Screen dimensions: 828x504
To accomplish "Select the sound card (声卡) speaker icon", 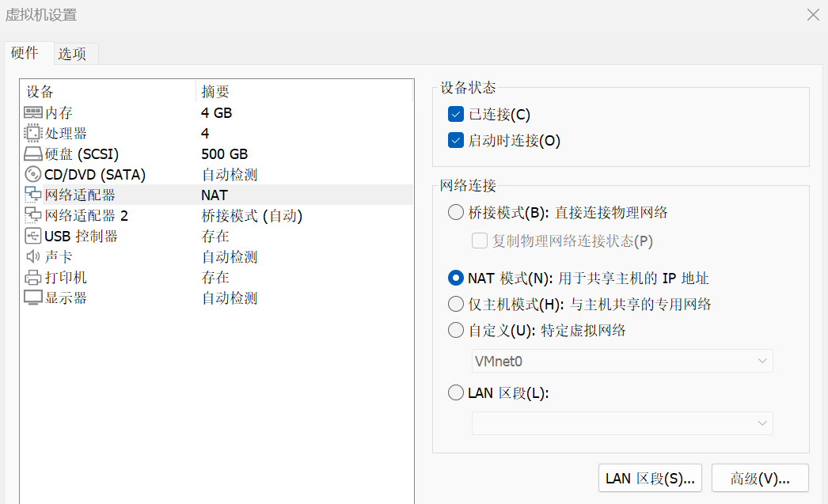I will (x=33, y=257).
